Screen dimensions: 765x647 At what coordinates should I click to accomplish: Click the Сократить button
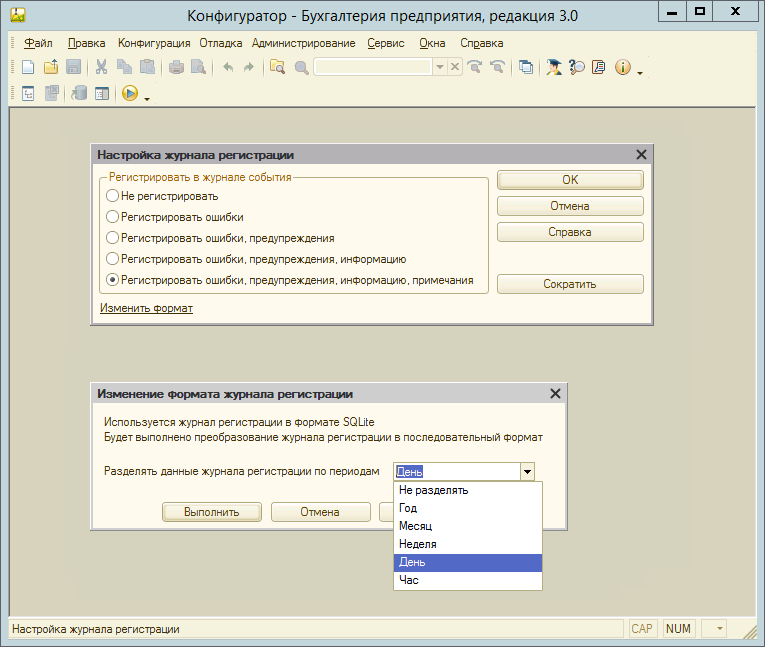pos(570,284)
